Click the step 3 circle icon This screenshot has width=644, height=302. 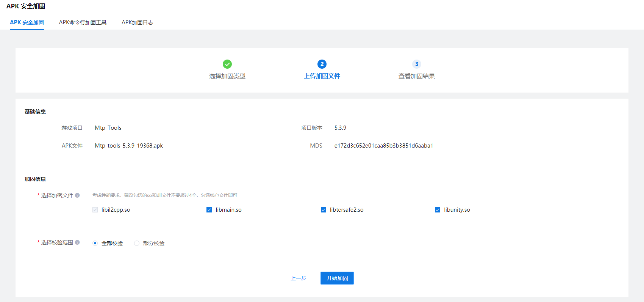(x=417, y=64)
